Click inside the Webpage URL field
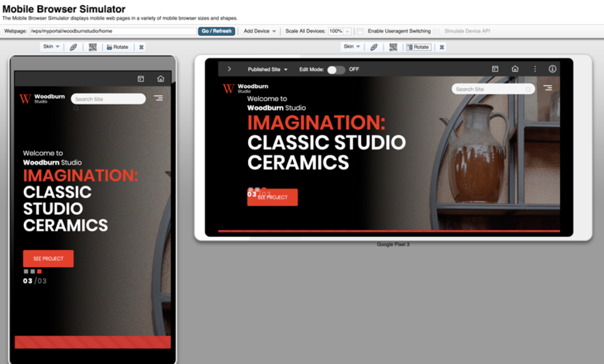The width and height of the screenshot is (604, 364). 114,31
